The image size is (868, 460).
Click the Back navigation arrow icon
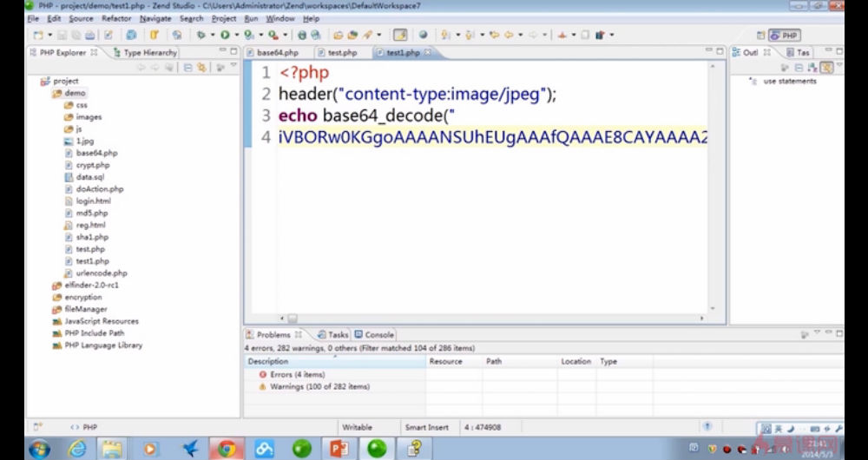tap(509, 35)
